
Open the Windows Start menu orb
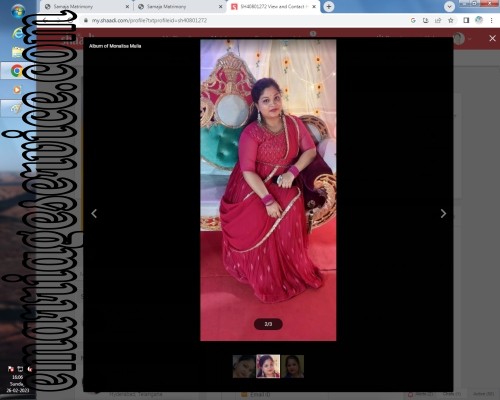18,11
